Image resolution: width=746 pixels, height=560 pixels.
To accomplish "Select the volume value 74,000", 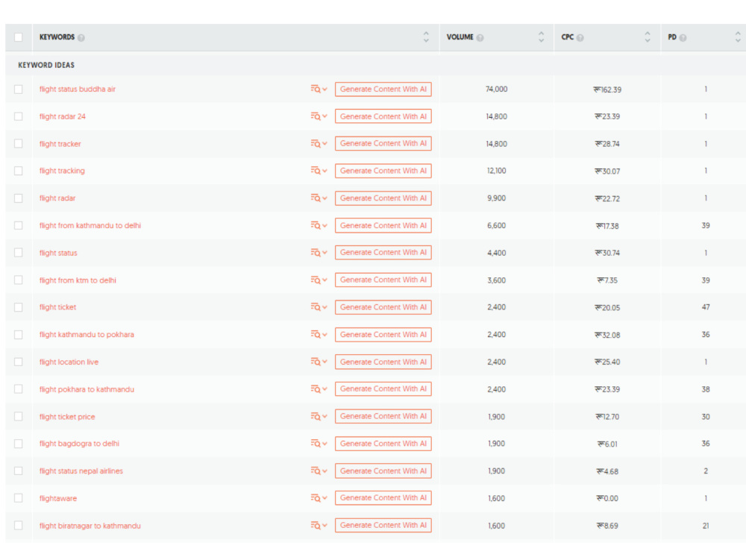I will coord(496,89).
